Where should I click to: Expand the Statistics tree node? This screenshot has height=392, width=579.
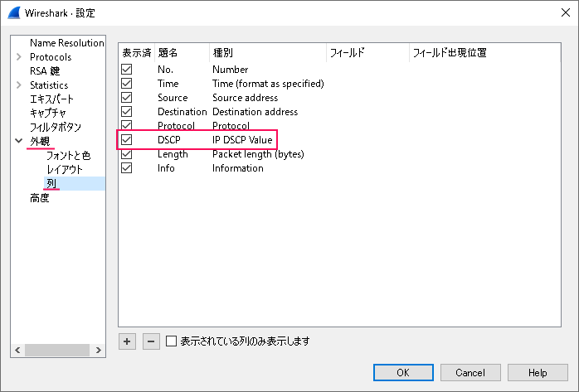19,85
